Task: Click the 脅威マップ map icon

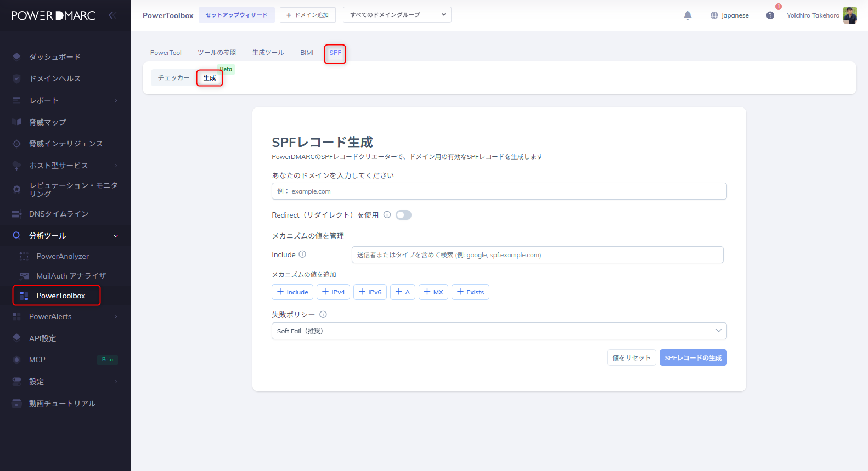Action: [16, 122]
